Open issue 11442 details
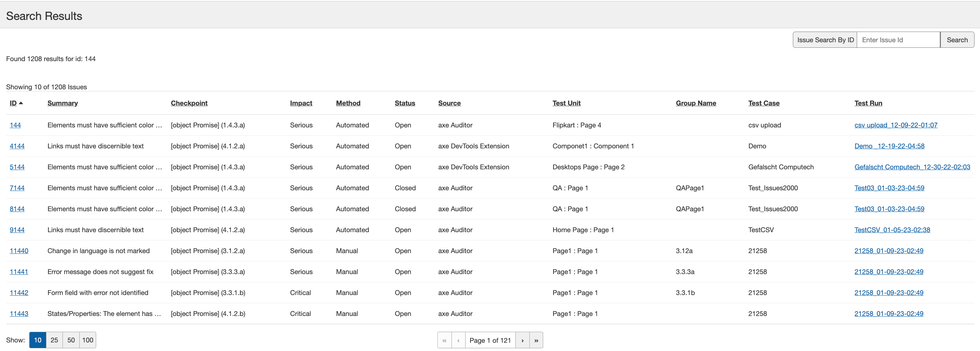Screen dimensions: 980x351 [19, 293]
